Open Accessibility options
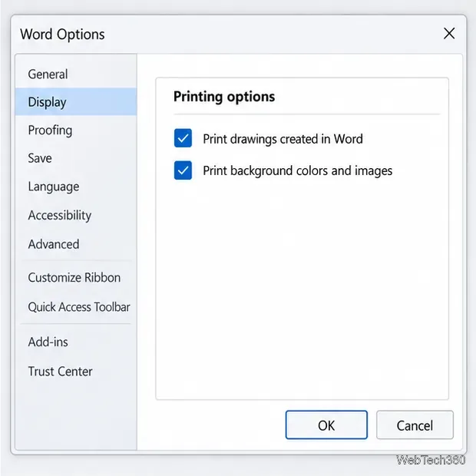Image resolution: width=476 pixels, height=476 pixels. (76, 215)
